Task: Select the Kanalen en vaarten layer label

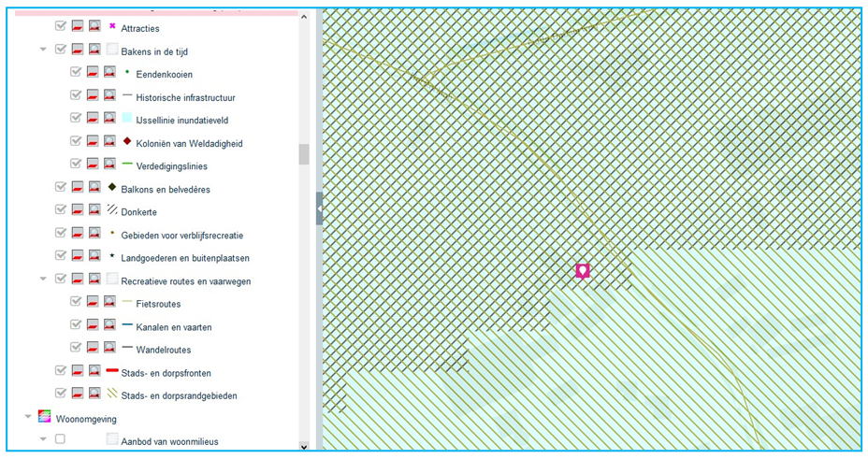Action: click(x=174, y=327)
